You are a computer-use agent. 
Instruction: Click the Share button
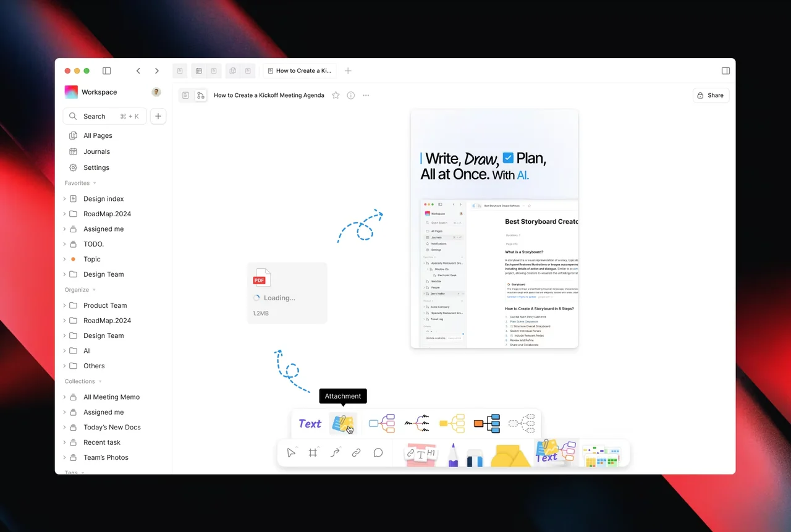pyautogui.click(x=711, y=95)
